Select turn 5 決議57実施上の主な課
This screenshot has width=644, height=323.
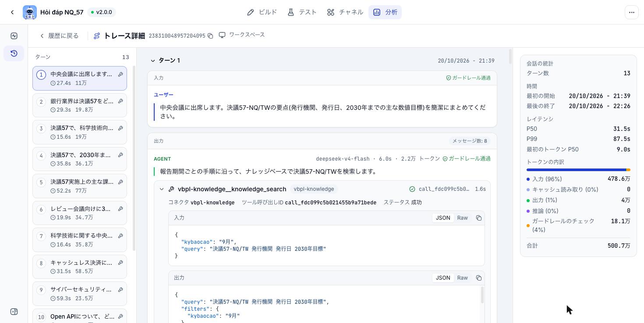pos(80,186)
